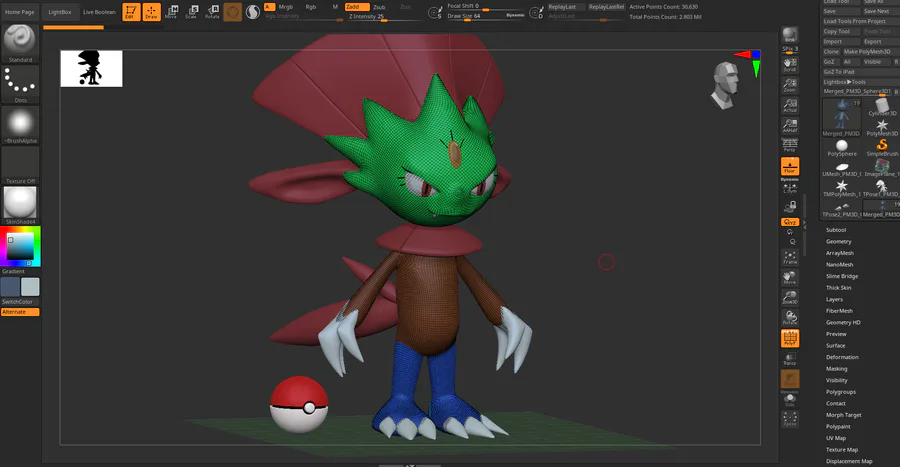900x467 pixels.
Task: Open the Texture Off selector
Action: point(20,165)
